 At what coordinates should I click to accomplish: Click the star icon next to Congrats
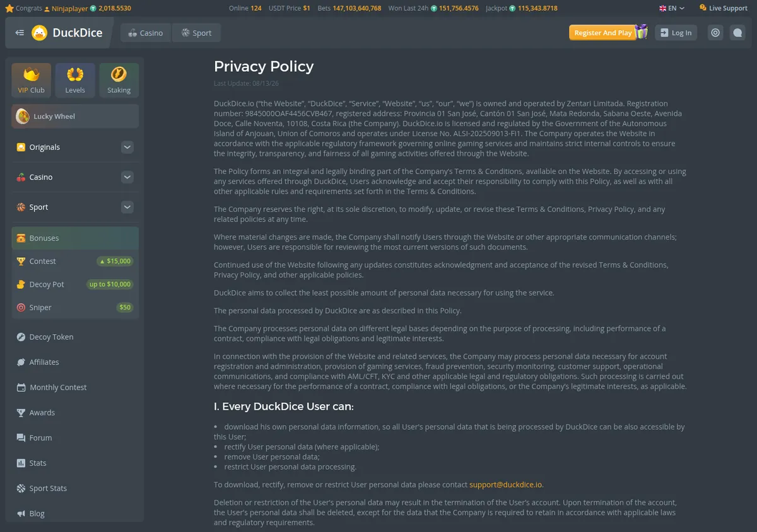coord(9,9)
